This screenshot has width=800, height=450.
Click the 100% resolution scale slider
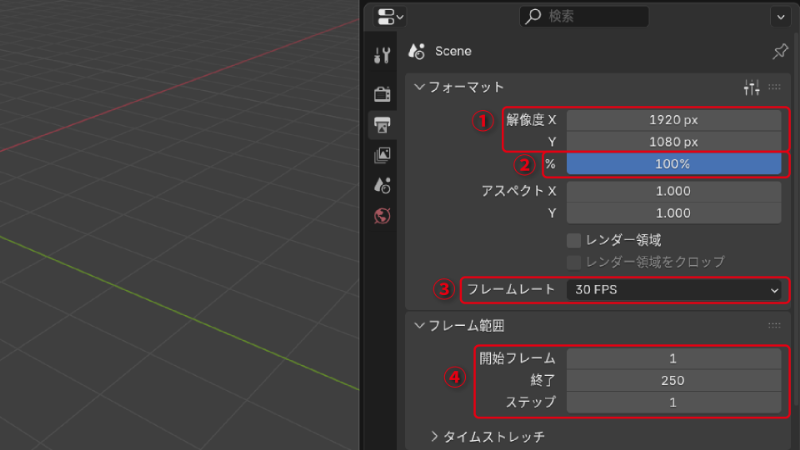coord(673,164)
